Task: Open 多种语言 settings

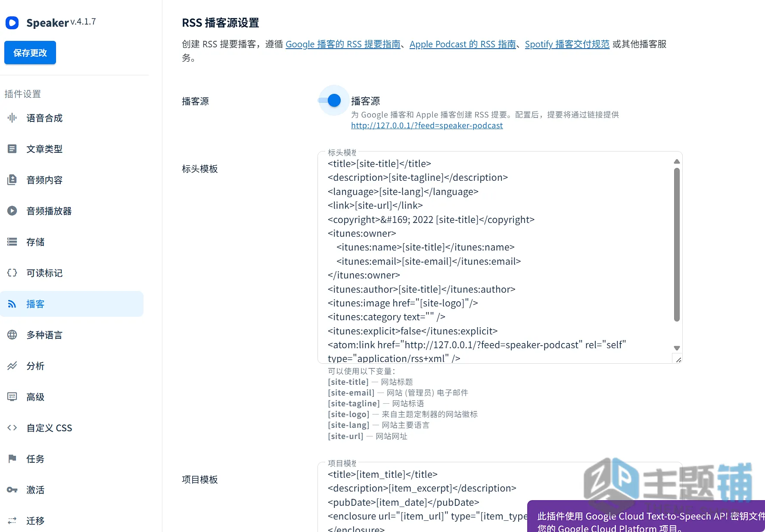Action: coord(72,335)
